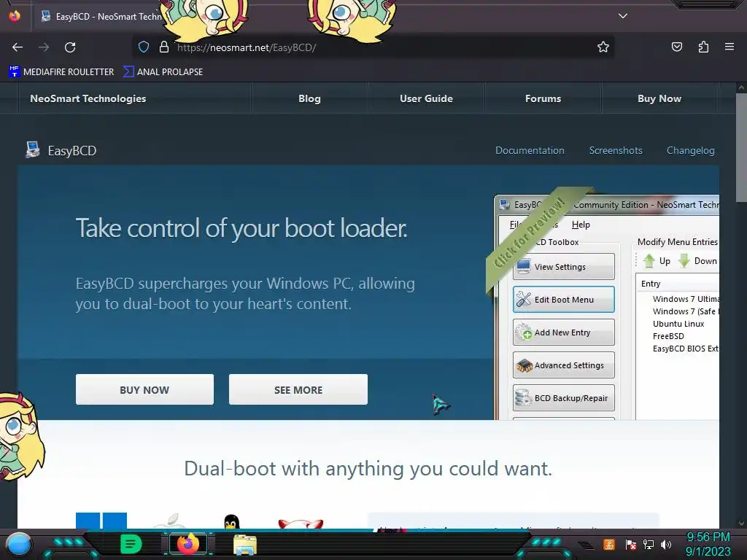
Task: Click the volume speaker tray icon
Action: [x=666, y=544]
